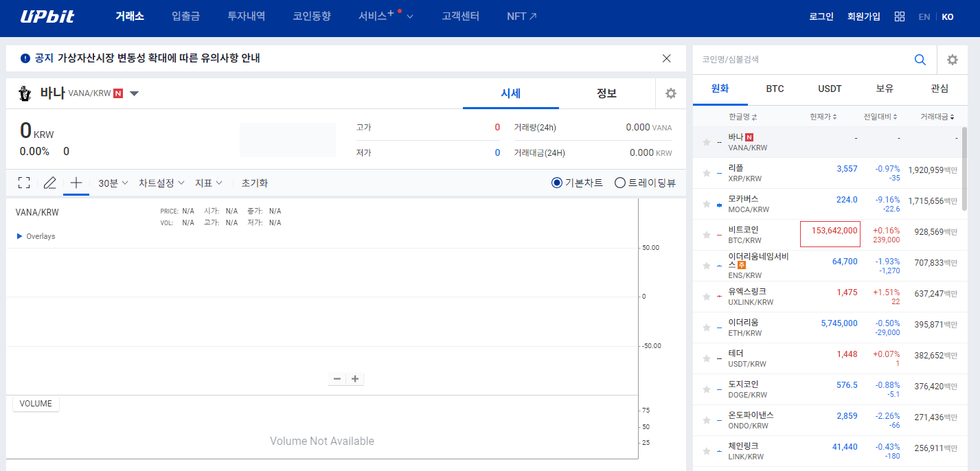
Task: Favorite 비트코인 using its star icon
Action: [x=707, y=235]
